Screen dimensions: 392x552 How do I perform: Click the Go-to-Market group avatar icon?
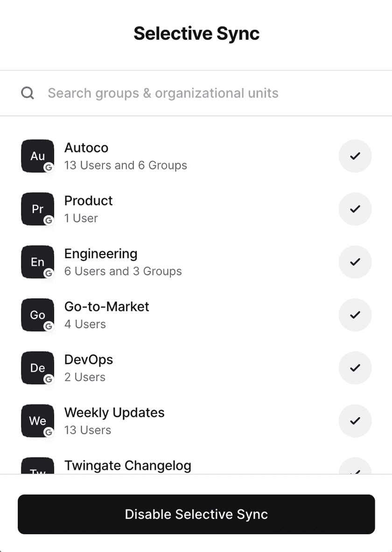click(x=37, y=315)
